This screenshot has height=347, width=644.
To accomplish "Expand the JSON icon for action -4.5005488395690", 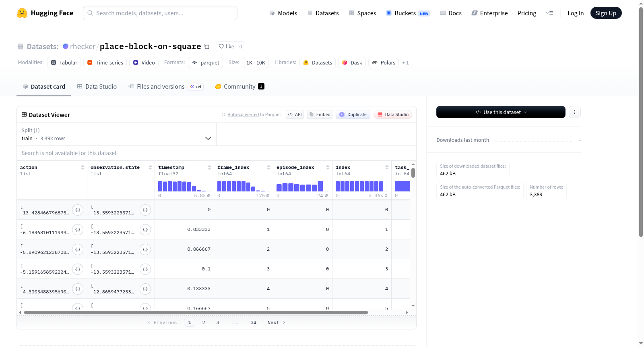I will pos(78,289).
